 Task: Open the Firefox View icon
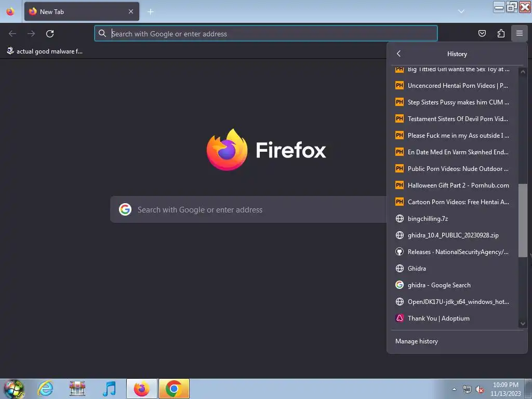point(10,11)
